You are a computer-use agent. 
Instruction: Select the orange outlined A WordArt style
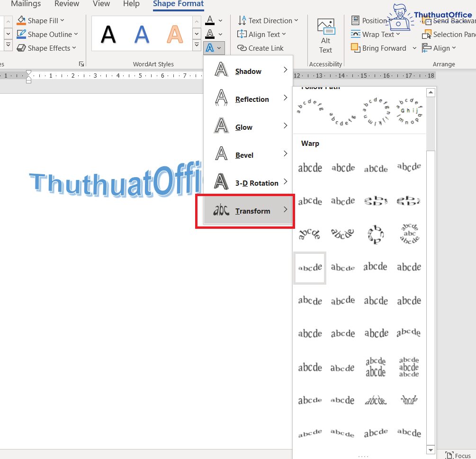[175, 34]
